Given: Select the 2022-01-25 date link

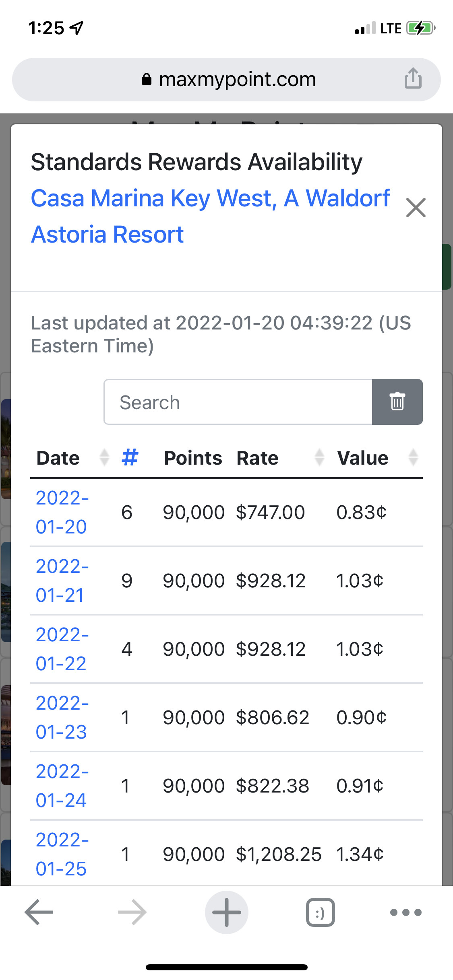Looking at the screenshot, I should click(62, 854).
